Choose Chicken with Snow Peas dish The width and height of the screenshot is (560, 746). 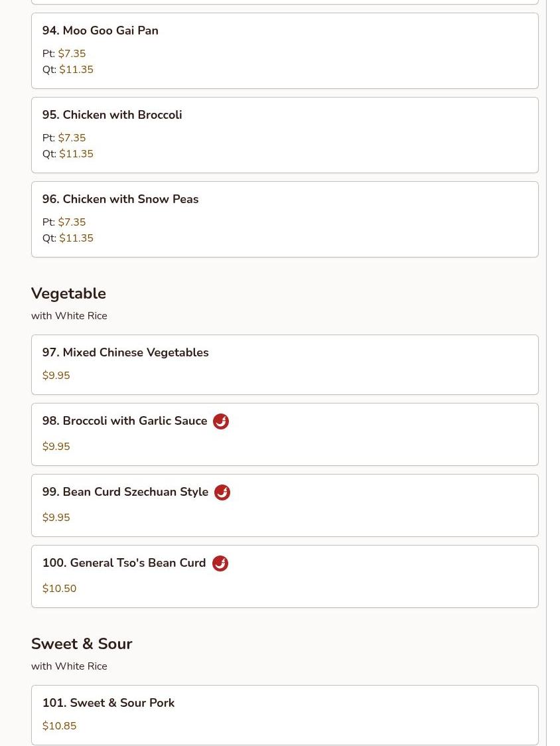coord(120,199)
